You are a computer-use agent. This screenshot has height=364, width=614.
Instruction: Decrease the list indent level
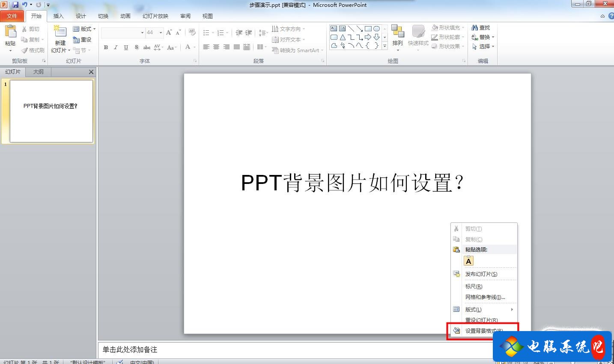[239, 33]
